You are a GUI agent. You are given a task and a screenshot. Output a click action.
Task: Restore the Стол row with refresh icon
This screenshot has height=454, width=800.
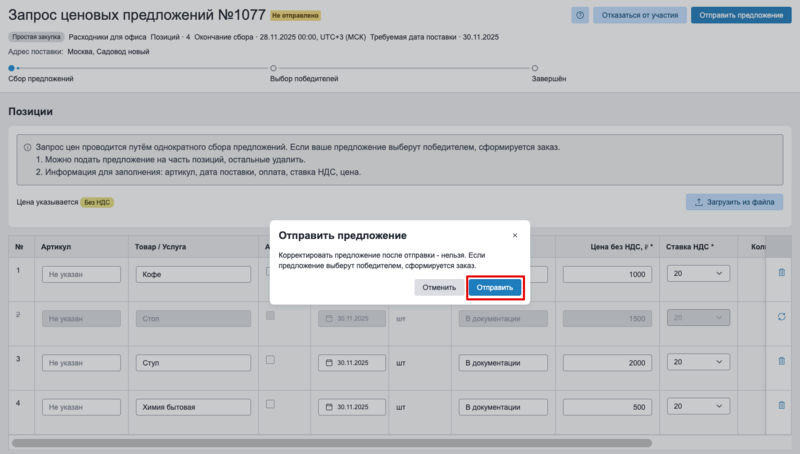tap(781, 317)
